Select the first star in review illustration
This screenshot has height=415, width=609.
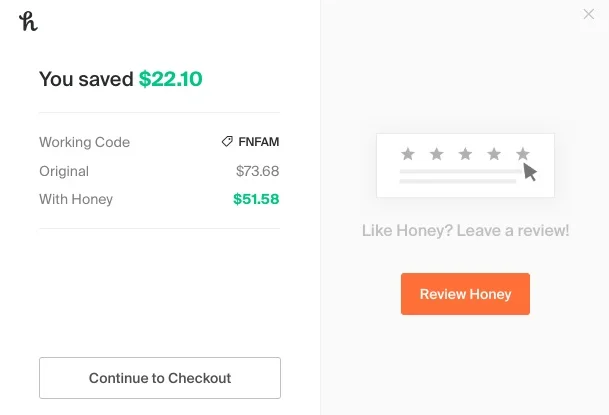click(x=408, y=154)
